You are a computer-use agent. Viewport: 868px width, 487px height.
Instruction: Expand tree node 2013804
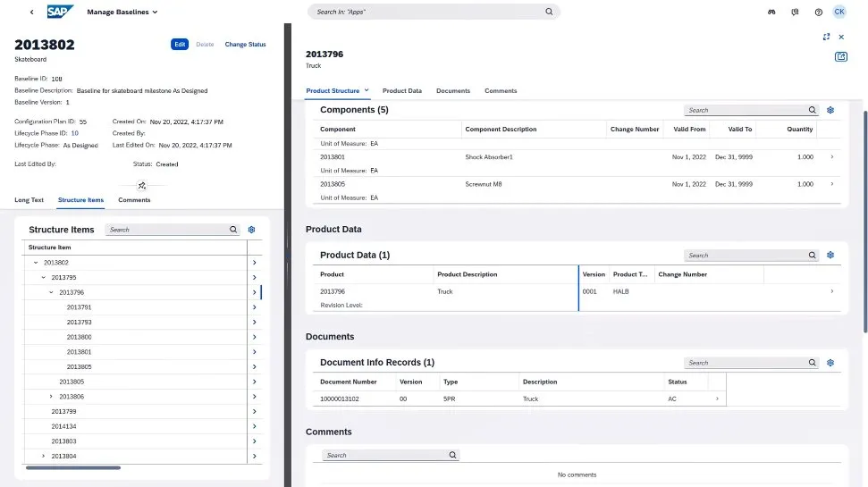point(44,456)
